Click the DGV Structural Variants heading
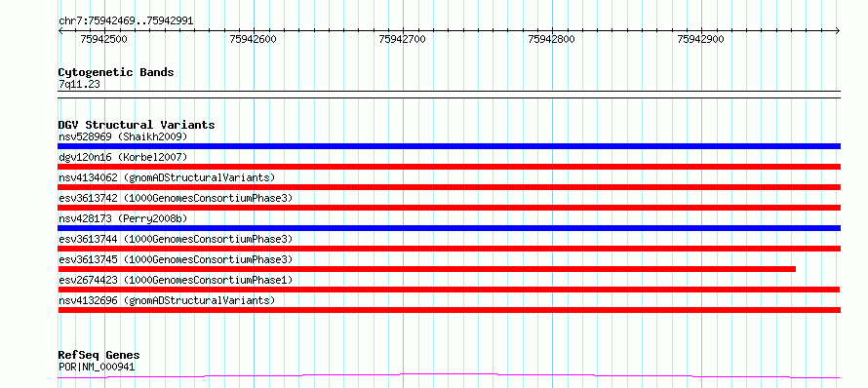Viewport: 868px width, 388px height. click(x=137, y=125)
